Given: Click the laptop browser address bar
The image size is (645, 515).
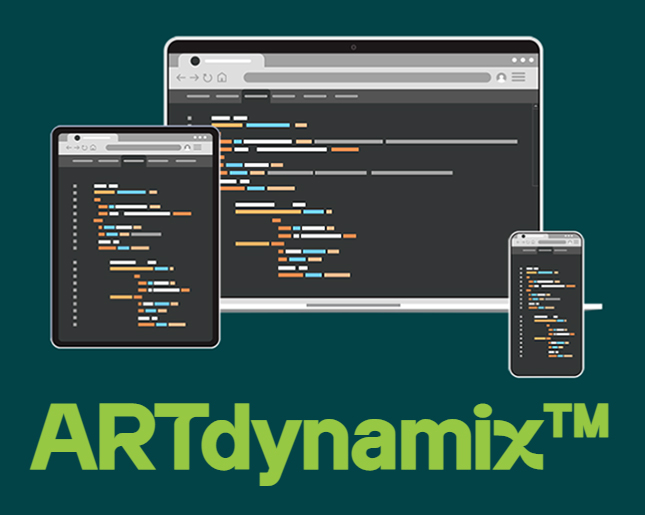Looking at the screenshot, I should click(367, 77).
